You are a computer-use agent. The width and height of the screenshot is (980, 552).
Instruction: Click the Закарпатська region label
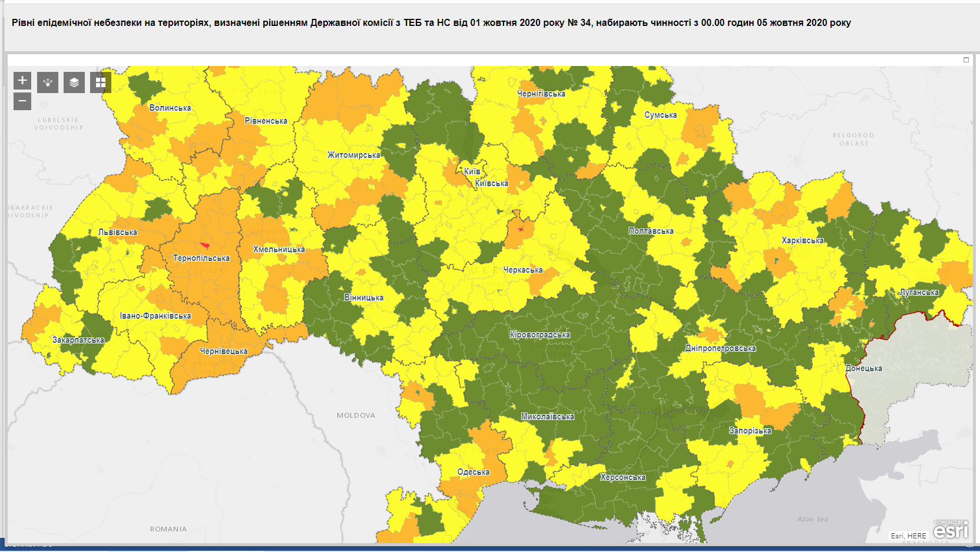click(x=78, y=340)
